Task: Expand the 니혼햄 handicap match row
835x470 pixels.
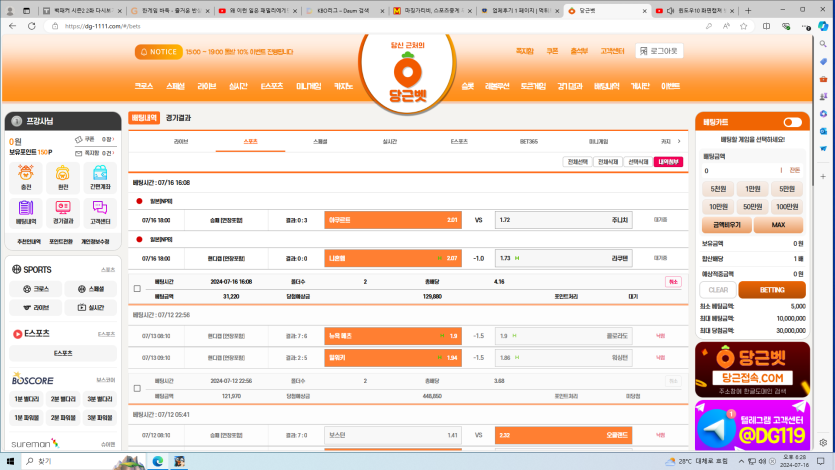Action: pos(660,258)
